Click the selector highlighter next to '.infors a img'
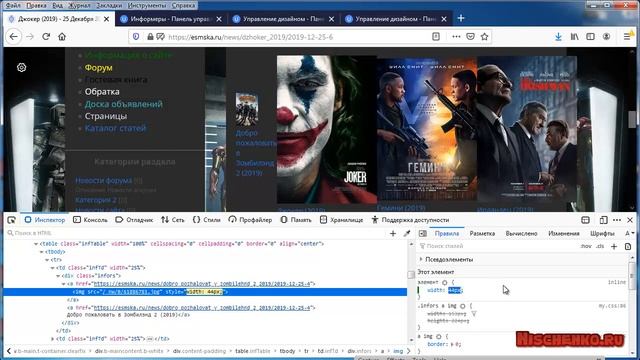 point(462,306)
